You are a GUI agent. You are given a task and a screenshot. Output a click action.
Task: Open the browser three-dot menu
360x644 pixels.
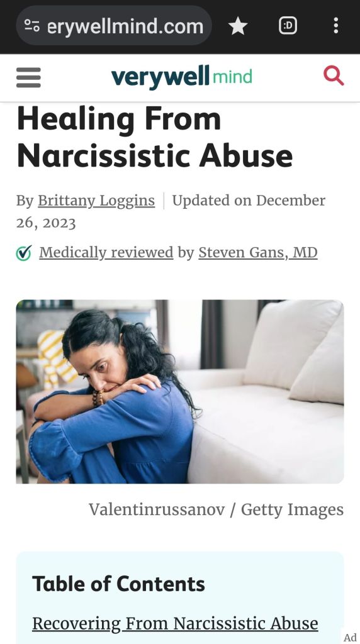tap(335, 25)
